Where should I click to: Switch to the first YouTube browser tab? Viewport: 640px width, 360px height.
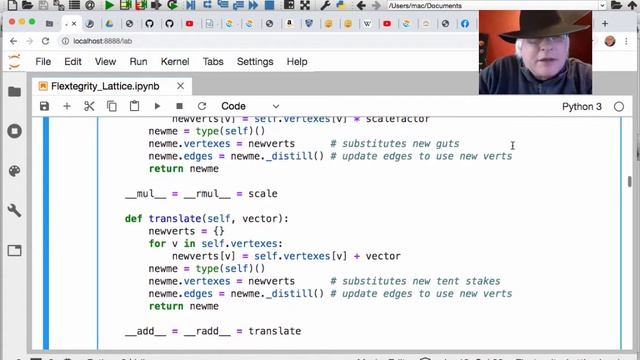[189, 24]
